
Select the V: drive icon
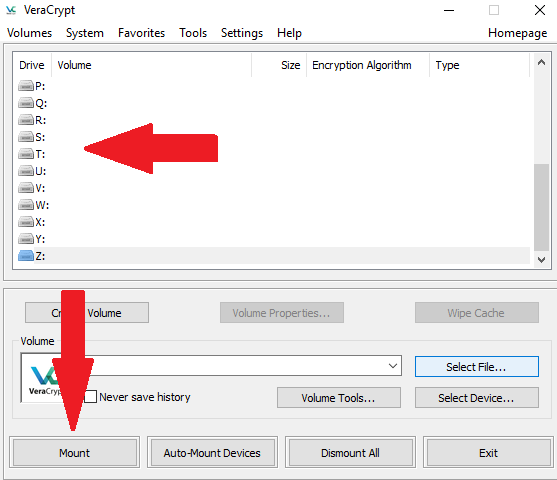point(26,188)
